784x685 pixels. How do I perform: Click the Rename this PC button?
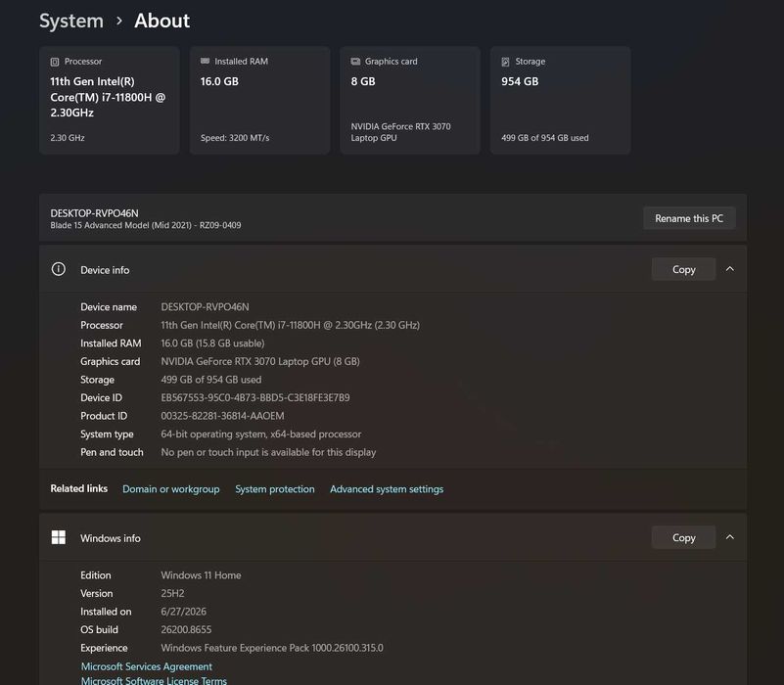pyautogui.click(x=689, y=218)
